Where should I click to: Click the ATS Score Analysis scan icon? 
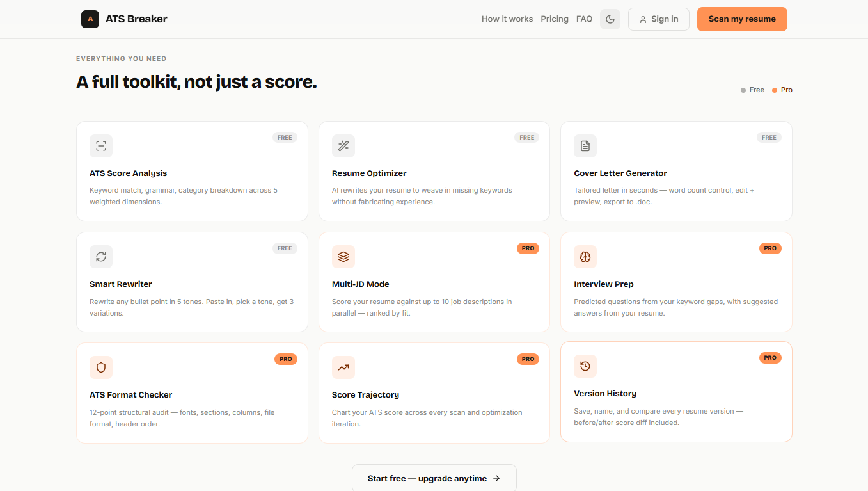pyautogui.click(x=101, y=146)
